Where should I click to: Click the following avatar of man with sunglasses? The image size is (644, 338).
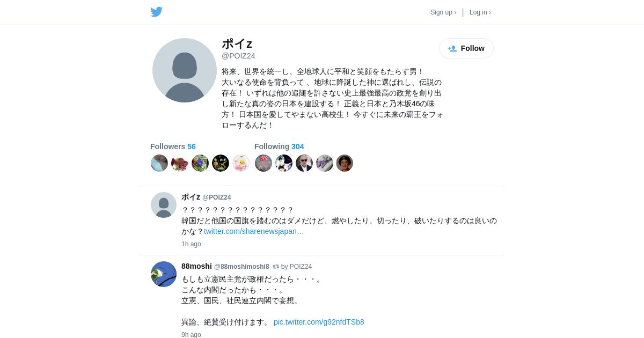click(x=304, y=163)
